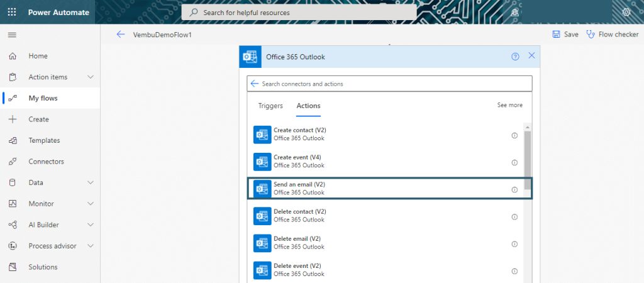The height and width of the screenshot is (283, 644).
Task: Show info for Delete event (V2)
Action: click(514, 271)
